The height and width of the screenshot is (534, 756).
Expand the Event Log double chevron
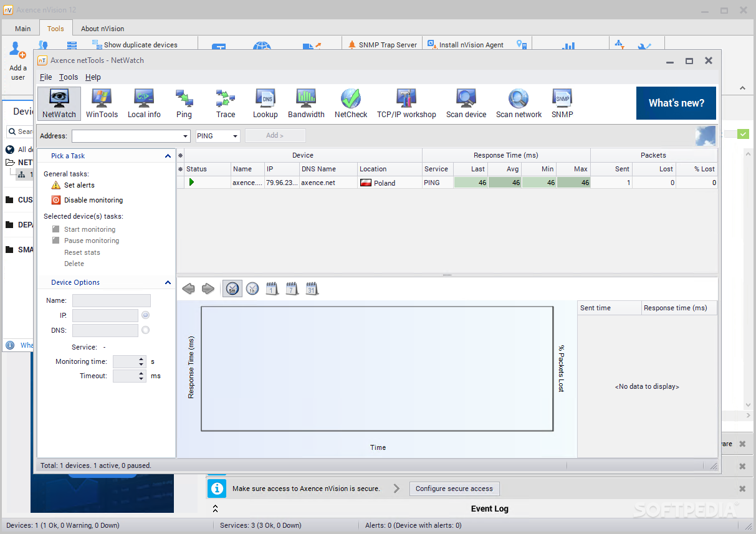(215, 508)
